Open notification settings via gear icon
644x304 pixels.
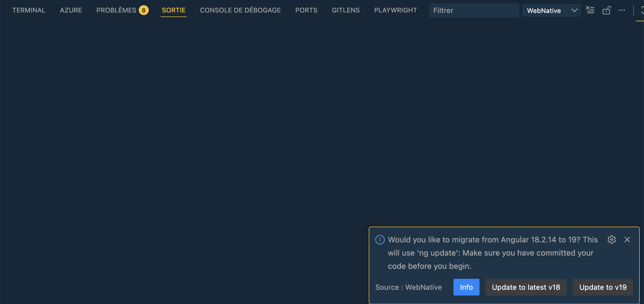pyautogui.click(x=611, y=240)
